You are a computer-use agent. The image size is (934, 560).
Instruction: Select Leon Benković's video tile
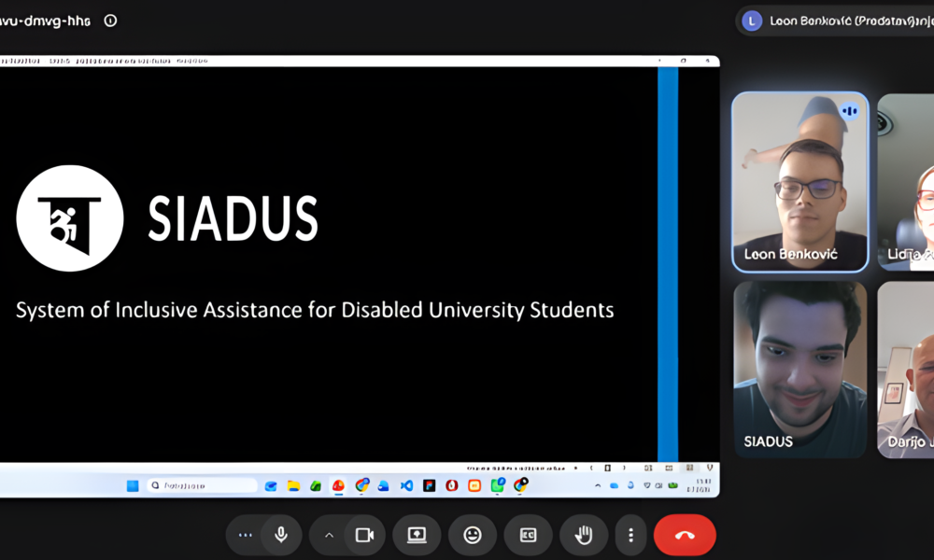pos(800,182)
